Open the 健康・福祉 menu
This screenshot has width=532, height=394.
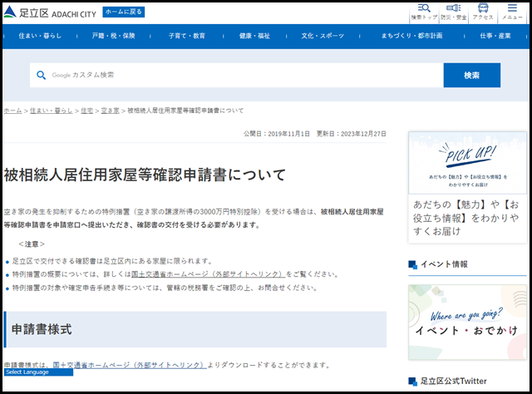click(x=254, y=36)
